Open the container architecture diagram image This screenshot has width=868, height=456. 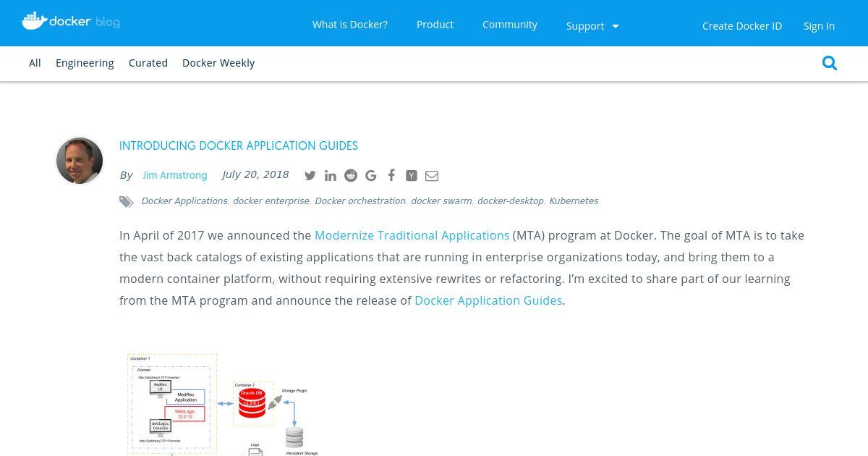tap(223, 405)
